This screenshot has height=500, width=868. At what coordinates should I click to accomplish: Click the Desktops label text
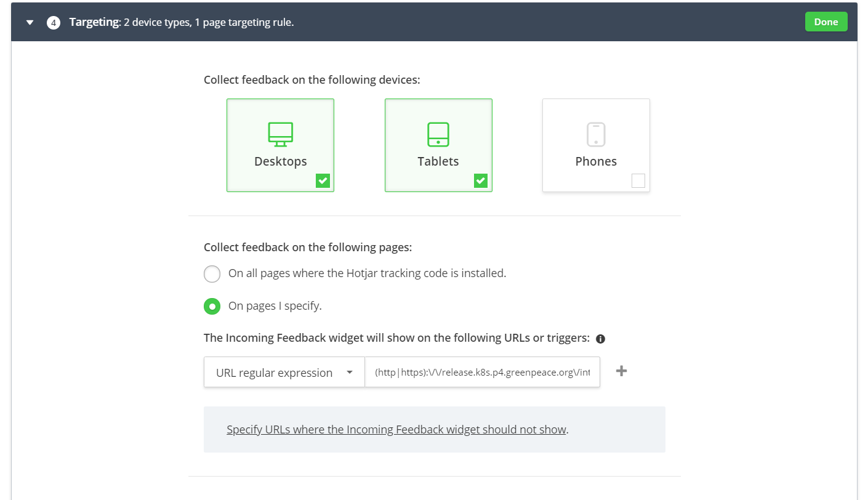(x=280, y=161)
